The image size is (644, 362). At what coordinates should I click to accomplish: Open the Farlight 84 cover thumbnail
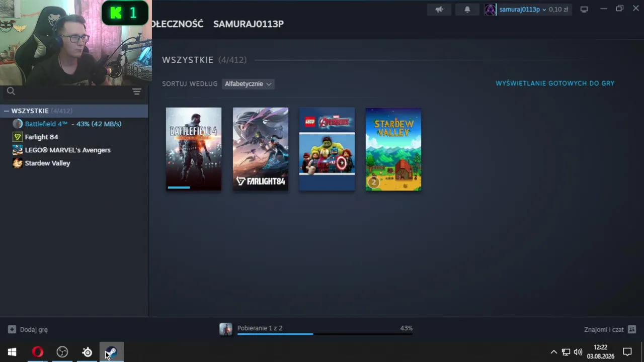coord(261,149)
